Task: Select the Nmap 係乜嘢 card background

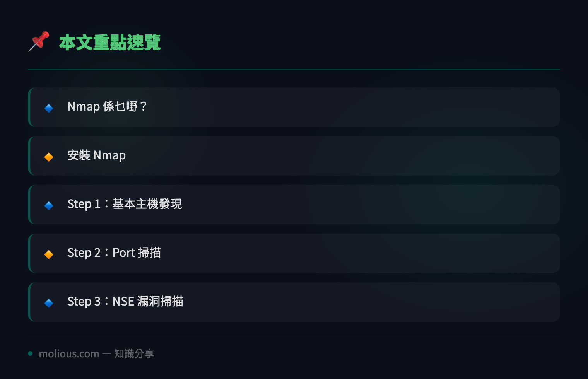Action: pyautogui.click(x=294, y=107)
